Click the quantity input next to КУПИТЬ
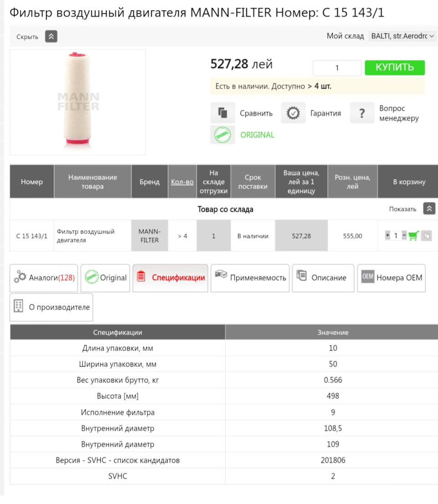This screenshot has width=438, height=504. point(337,68)
